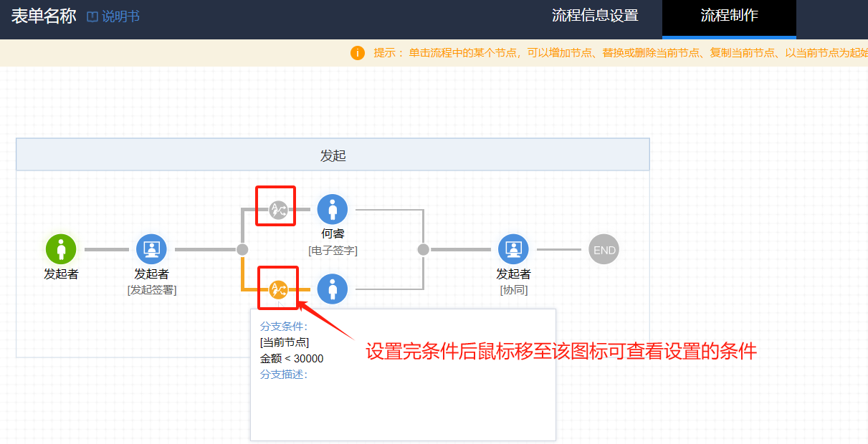Image resolution: width=868 pixels, height=444 pixels.
Task: Click the gray branch condition icon on the upper branch
Action: click(x=277, y=210)
